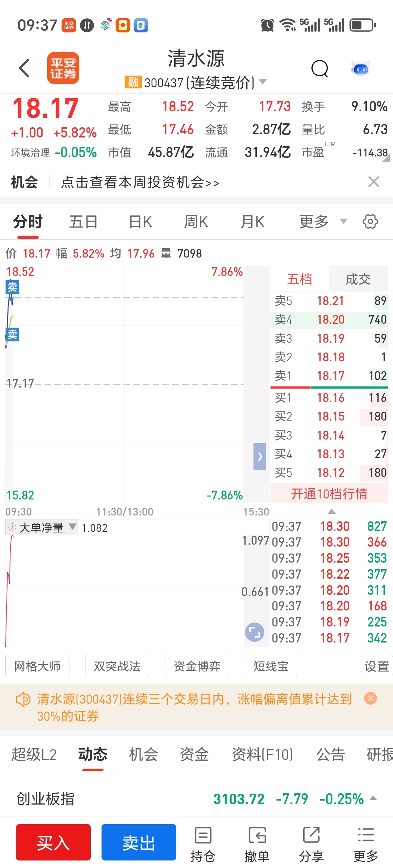Tap the back arrow icon
This screenshot has height=868, width=393.
tap(24, 68)
